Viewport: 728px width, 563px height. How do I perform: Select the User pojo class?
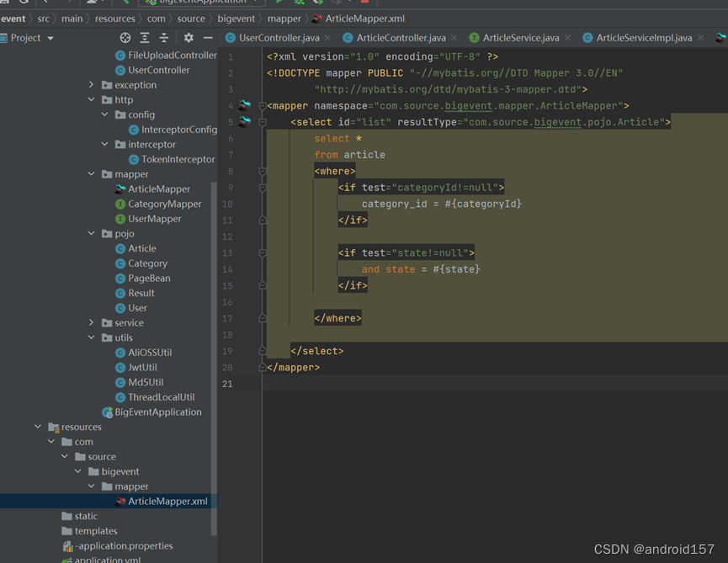coord(131,308)
